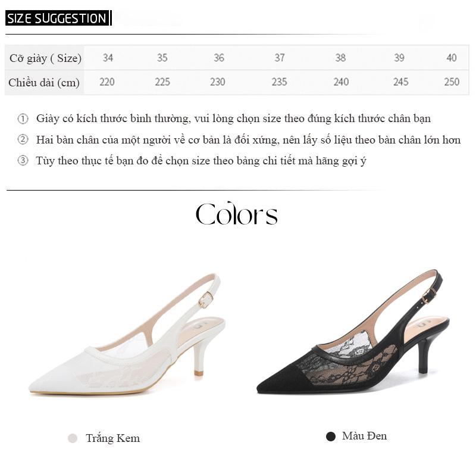Viewport: 476px width, 455px height.
Task: Click the circled number one icon
Action: pos(23,119)
